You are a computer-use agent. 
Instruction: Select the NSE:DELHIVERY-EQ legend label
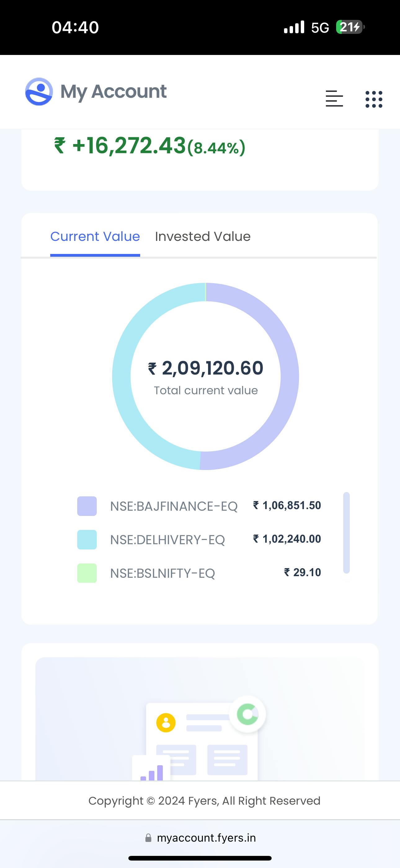point(167,540)
